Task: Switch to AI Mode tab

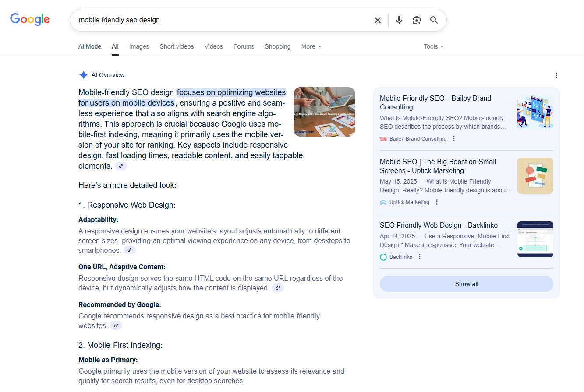Action: (90, 46)
